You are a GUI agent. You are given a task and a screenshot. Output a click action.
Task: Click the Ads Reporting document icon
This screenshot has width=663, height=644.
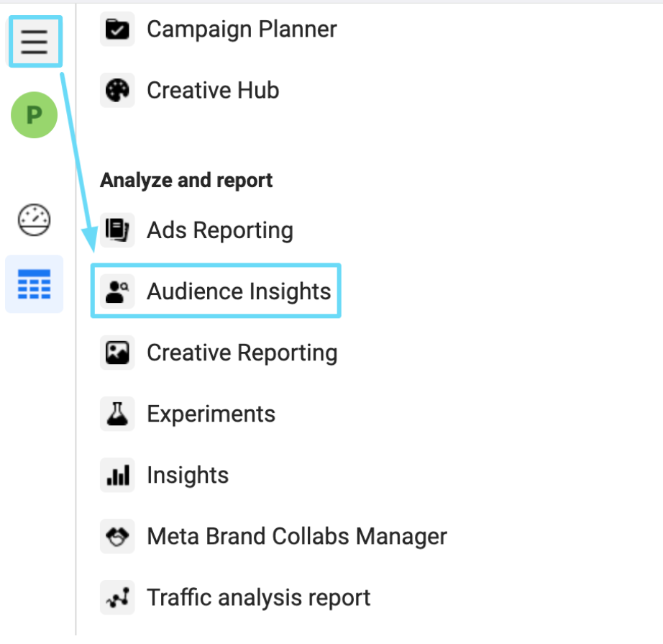[117, 230]
